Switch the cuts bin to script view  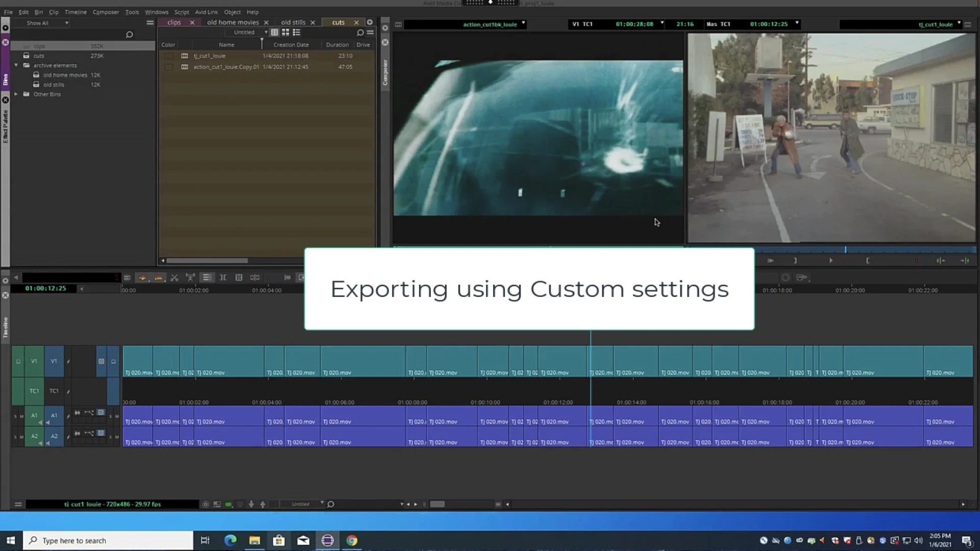point(296,32)
